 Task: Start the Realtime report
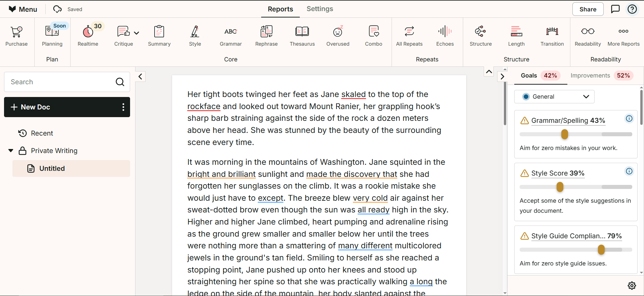[88, 36]
